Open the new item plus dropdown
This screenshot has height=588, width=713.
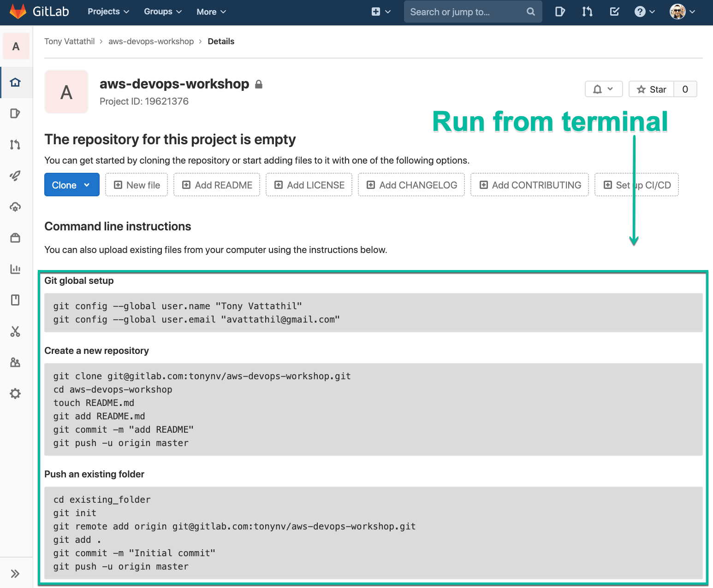click(381, 12)
